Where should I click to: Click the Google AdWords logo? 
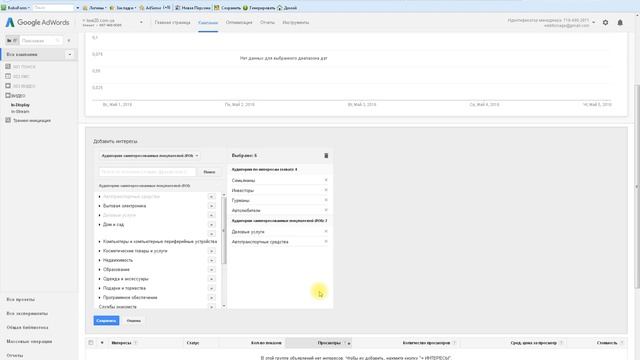coord(37,22)
